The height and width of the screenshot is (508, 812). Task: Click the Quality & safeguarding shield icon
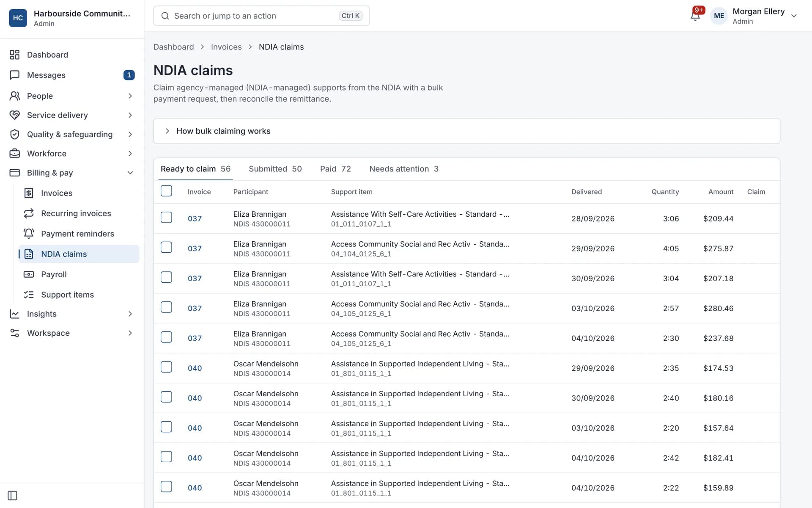coord(15,134)
